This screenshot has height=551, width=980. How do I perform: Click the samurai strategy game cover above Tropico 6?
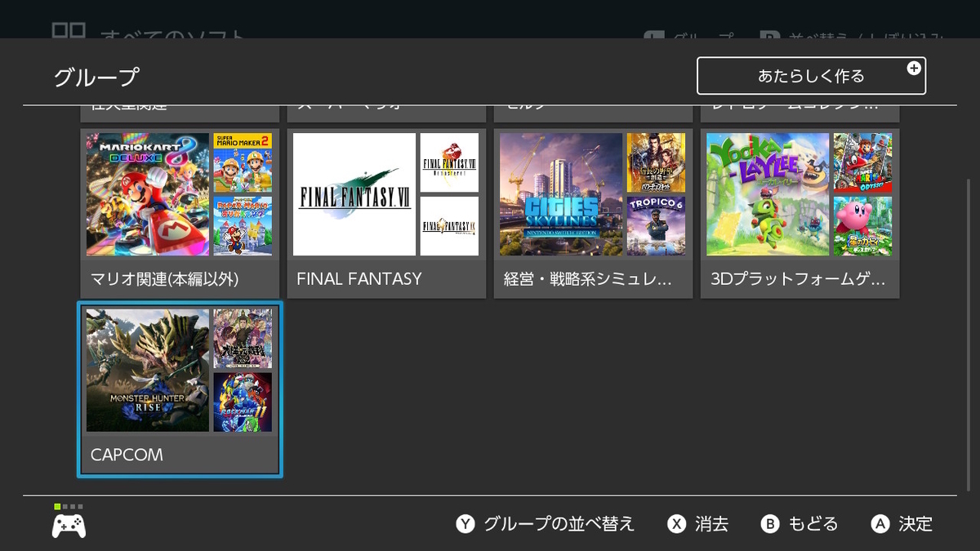[656, 162]
